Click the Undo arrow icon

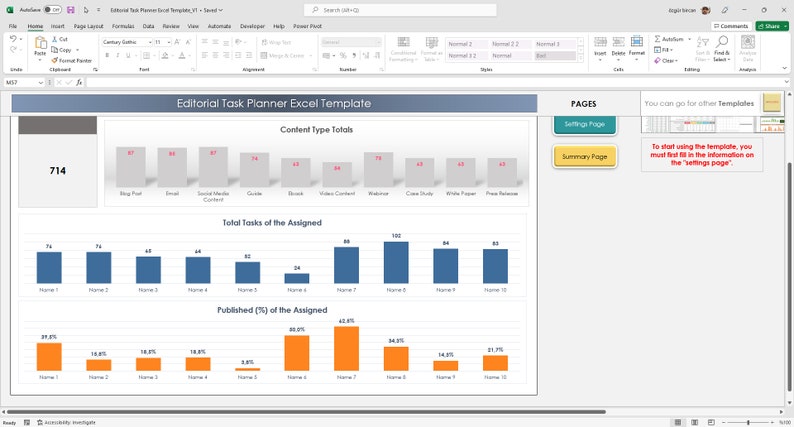point(13,38)
